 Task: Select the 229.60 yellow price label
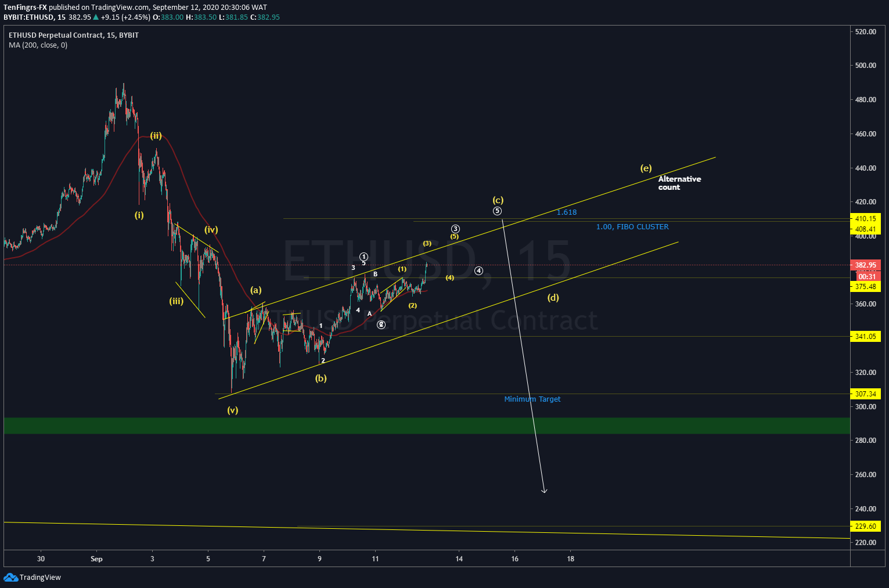pos(865,526)
